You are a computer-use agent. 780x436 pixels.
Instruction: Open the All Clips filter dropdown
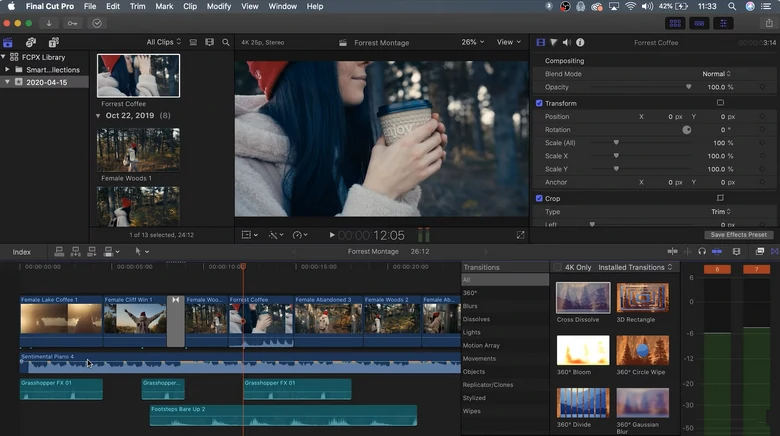(x=164, y=42)
